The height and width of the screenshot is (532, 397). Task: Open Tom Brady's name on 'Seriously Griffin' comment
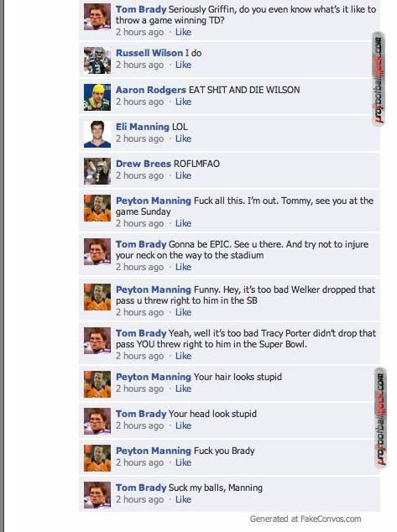coord(141,9)
